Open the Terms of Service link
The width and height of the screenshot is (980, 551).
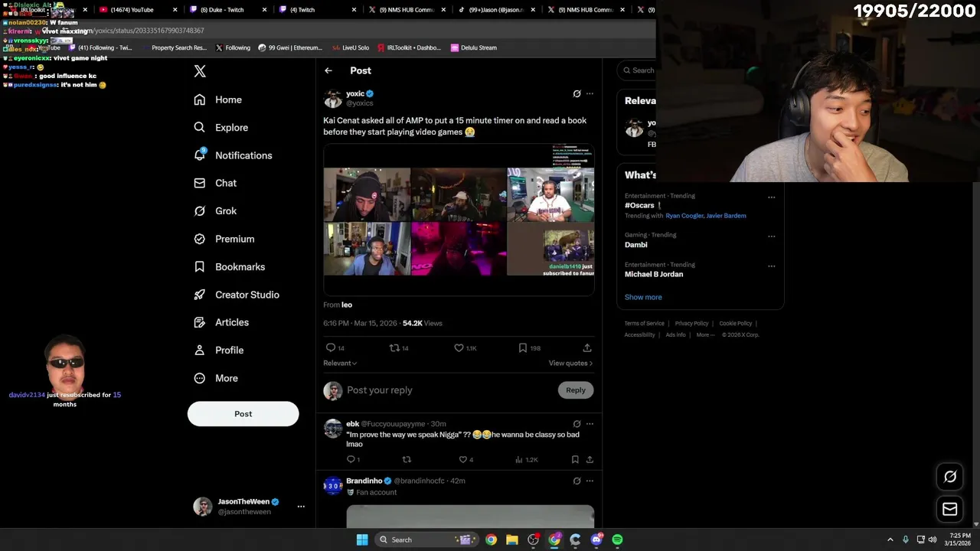[645, 324]
